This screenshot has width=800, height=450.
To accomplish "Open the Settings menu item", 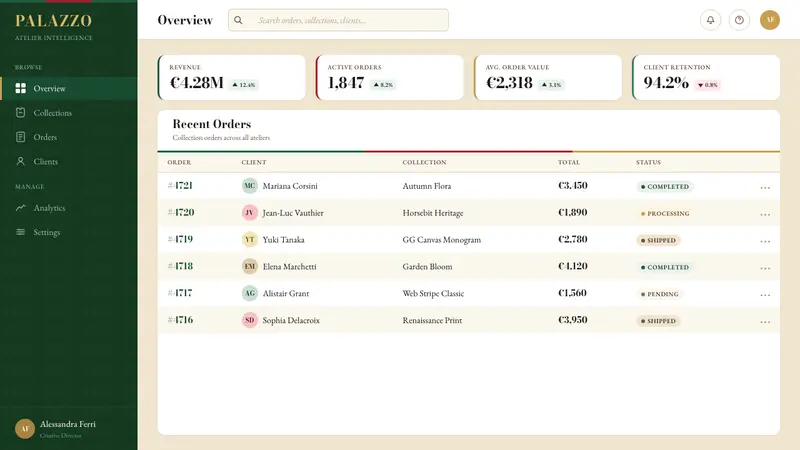I will [x=69, y=232].
